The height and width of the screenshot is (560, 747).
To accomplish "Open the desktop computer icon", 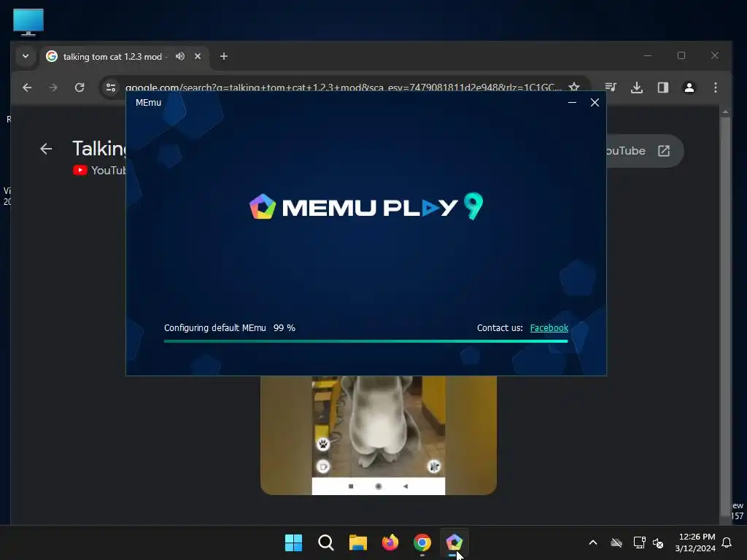I will (x=28, y=22).
